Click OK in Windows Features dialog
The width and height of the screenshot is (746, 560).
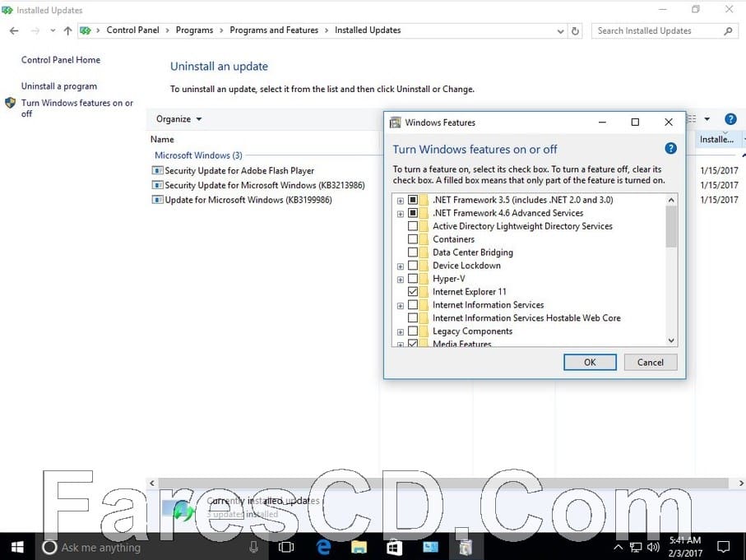(590, 362)
